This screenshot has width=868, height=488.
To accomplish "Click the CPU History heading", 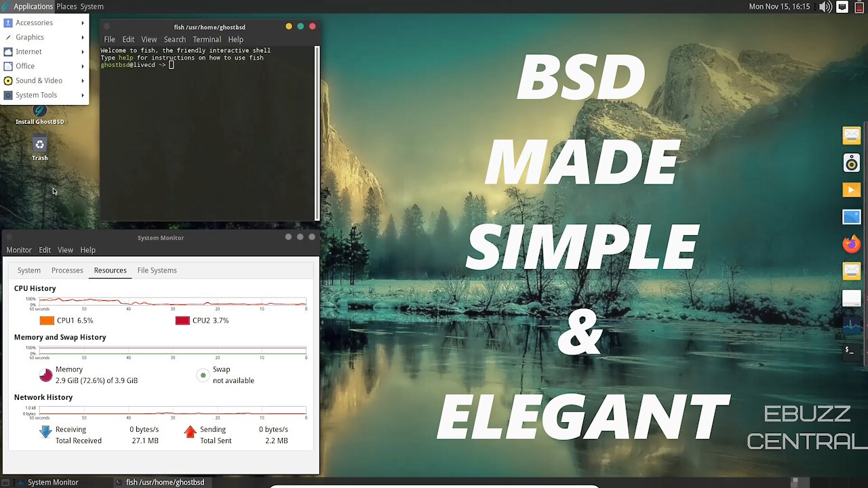I will tap(35, 289).
